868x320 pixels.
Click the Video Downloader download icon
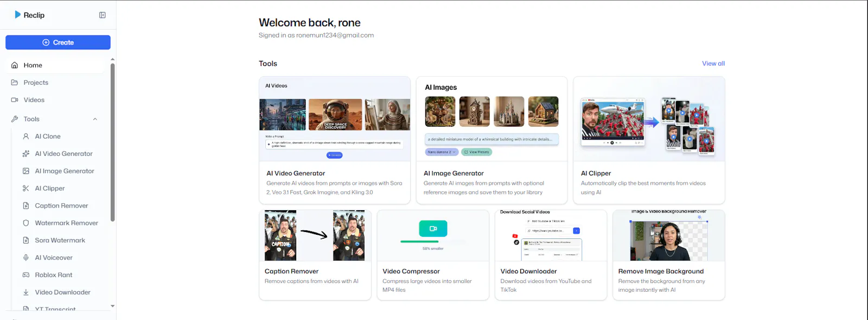[x=26, y=292]
